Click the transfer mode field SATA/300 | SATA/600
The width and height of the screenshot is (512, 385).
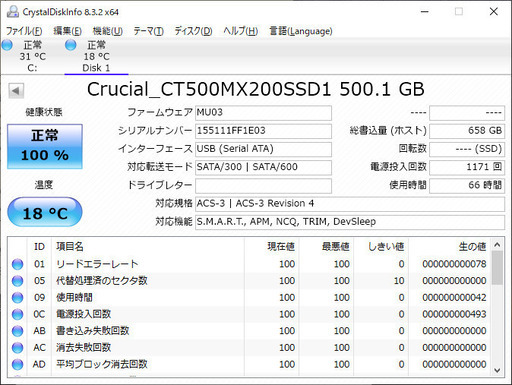tap(263, 167)
